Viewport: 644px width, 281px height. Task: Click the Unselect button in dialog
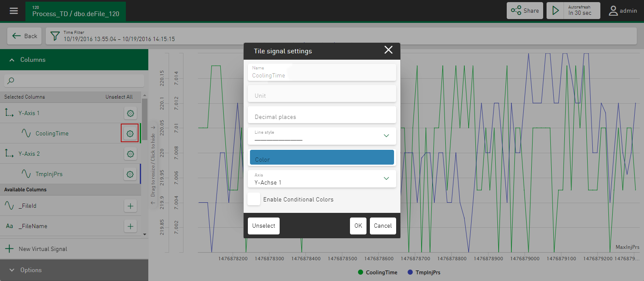click(x=264, y=226)
